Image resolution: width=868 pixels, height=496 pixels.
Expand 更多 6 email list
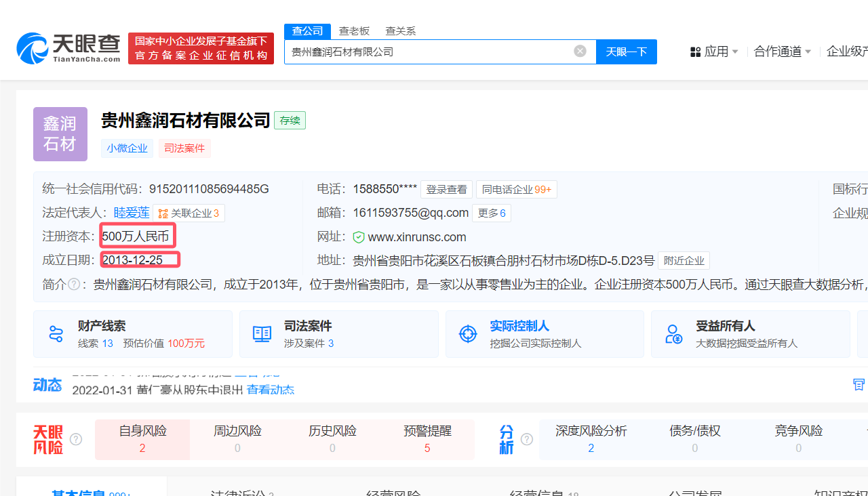(x=492, y=213)
